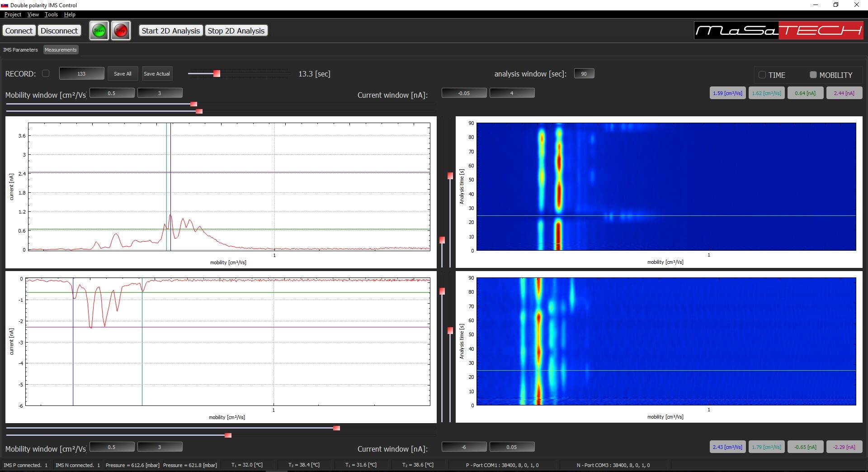The height and width of the screenshot is (472, 868).
Task: Click top current window field 4
Action: tap(512, 93)
